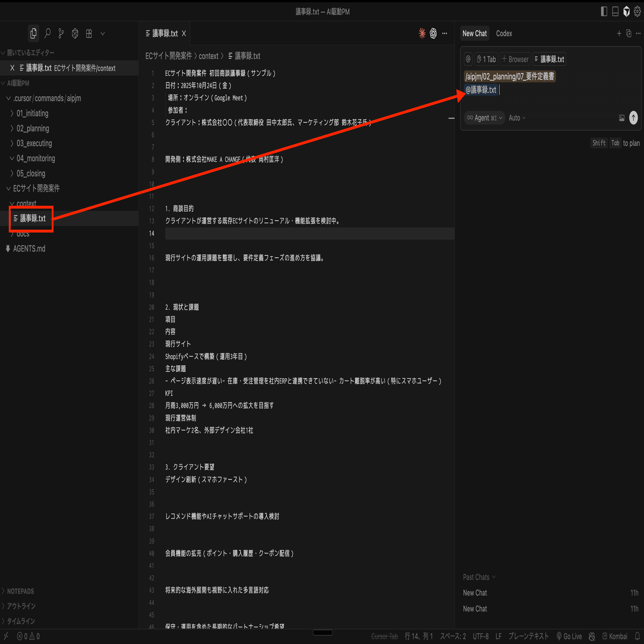Open the Agent mode dropdown
Viewport: 644px width, 644px height.
point(484,118)
